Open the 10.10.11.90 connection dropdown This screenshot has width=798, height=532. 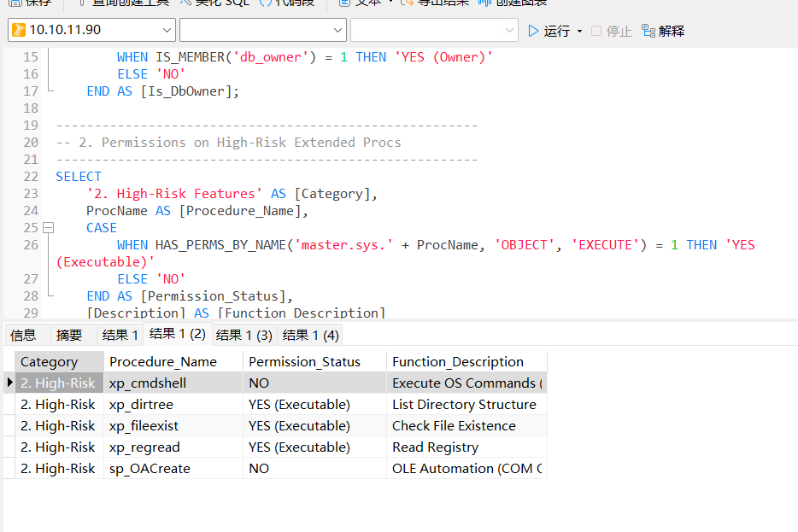click(166, 30)
